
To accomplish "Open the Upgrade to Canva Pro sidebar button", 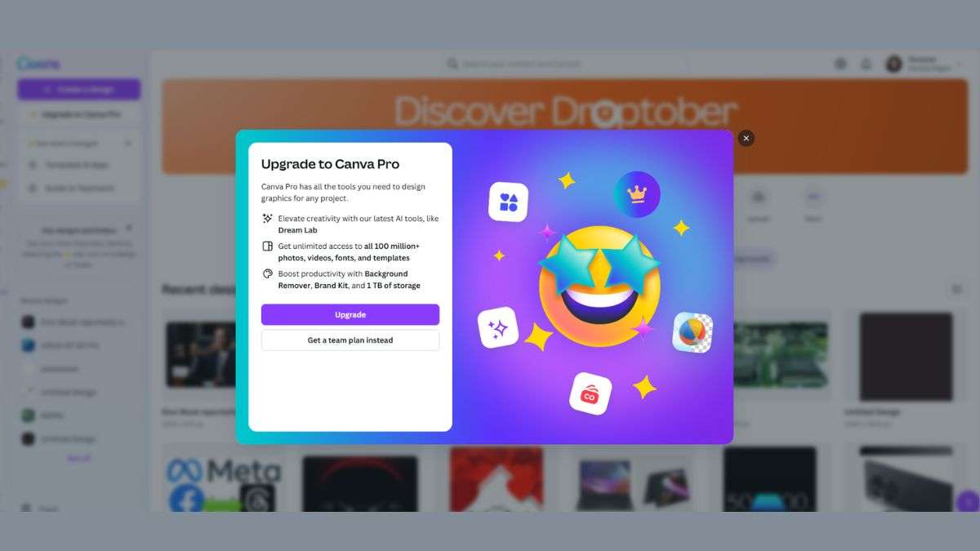I will click(x=79, y=115).
